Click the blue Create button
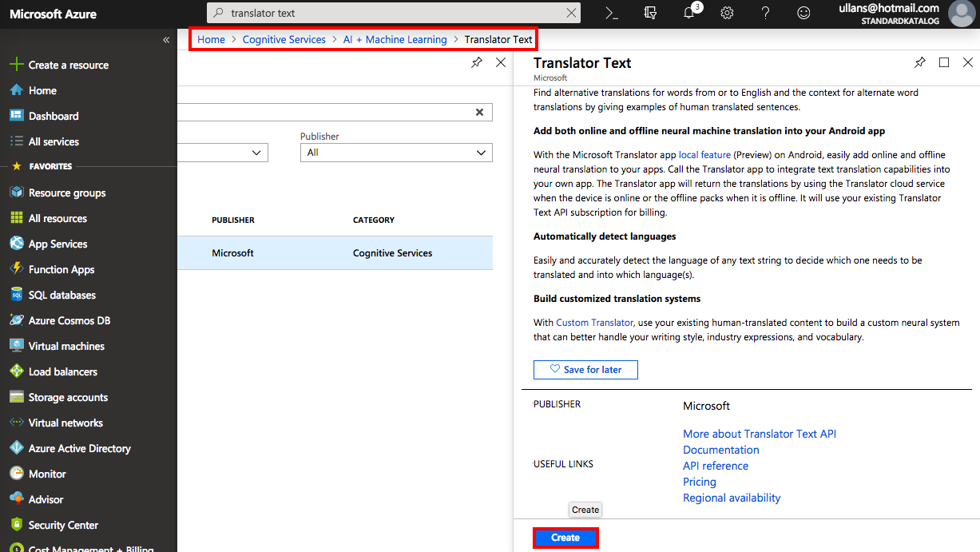This screenshot has width=980, height=552. tap(565, 538)
